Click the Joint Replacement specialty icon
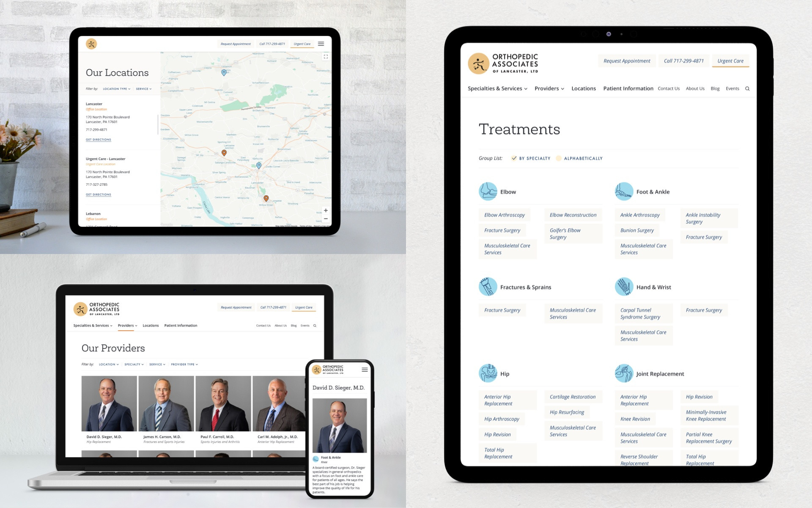The width and height of the screenshot is (812, 508). pyautogui.click(x=622, y=373)
